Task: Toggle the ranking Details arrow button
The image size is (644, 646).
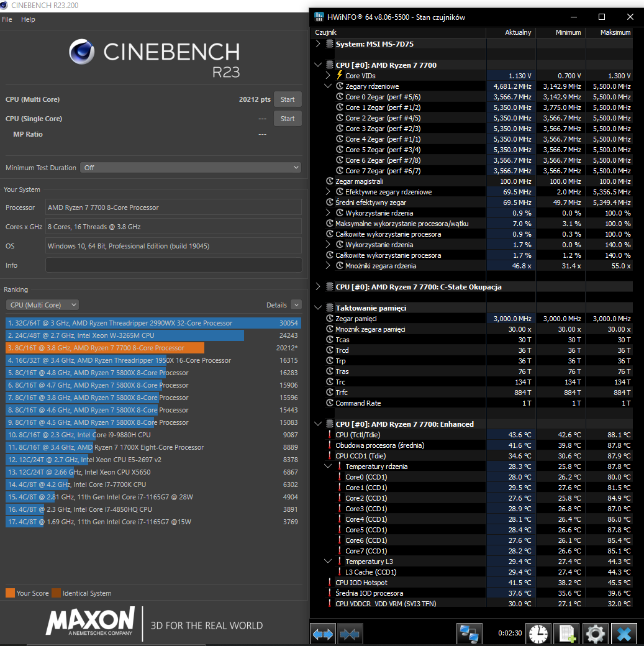Action: (x=296, y=305)
